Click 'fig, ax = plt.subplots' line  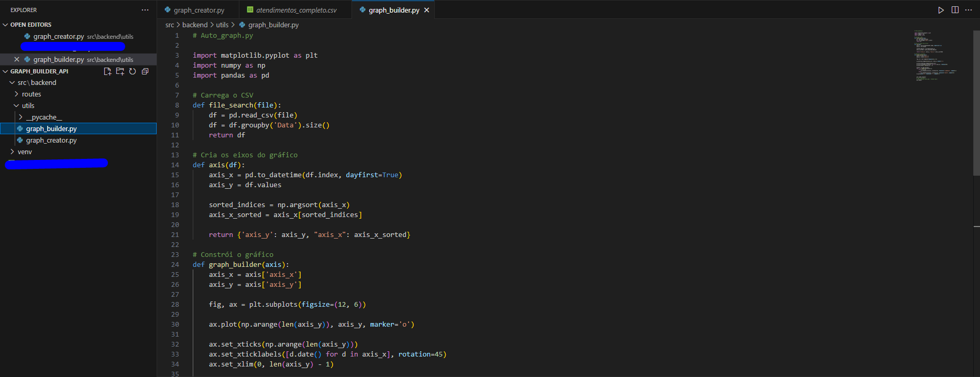[x=288, y=304]
